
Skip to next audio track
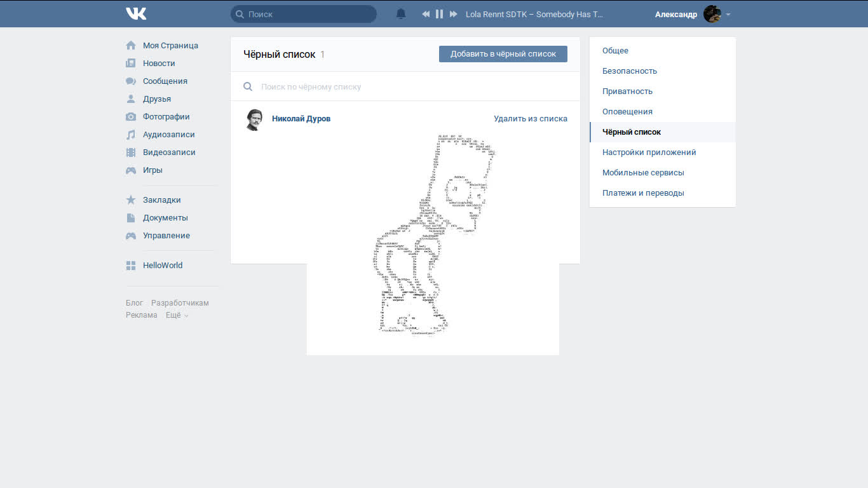click(453, 14)
